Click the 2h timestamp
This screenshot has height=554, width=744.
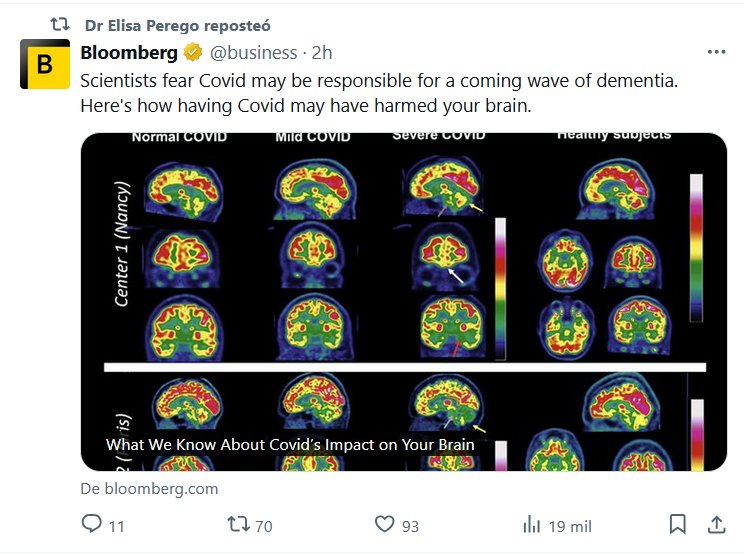pos(322,53)
